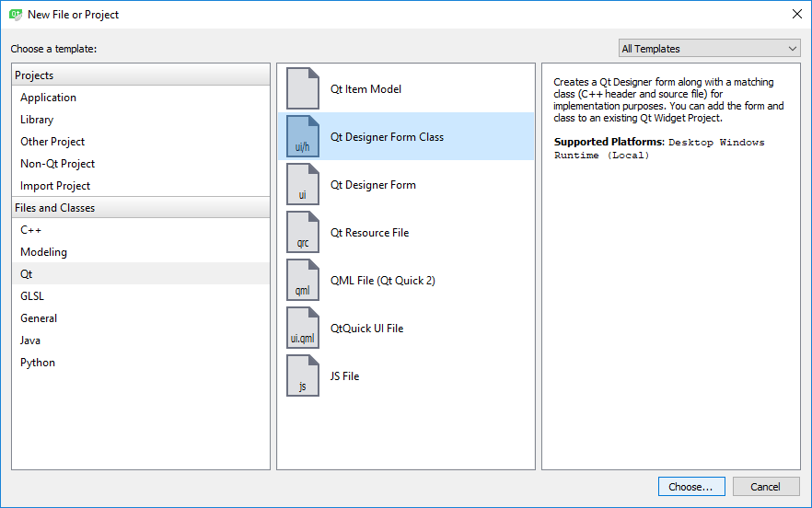Select the Application project category
The height and width of the screenshot is (508, 812).
point(49,98)
